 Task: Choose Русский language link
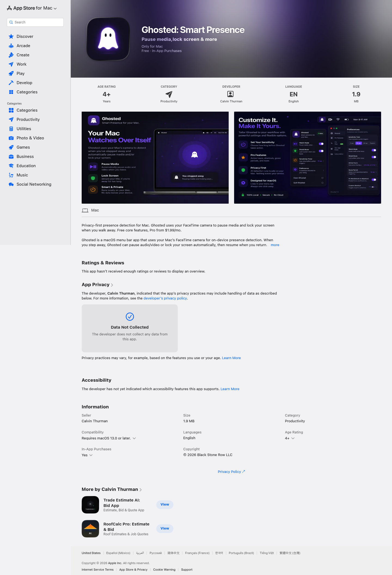tap(156, 553)
